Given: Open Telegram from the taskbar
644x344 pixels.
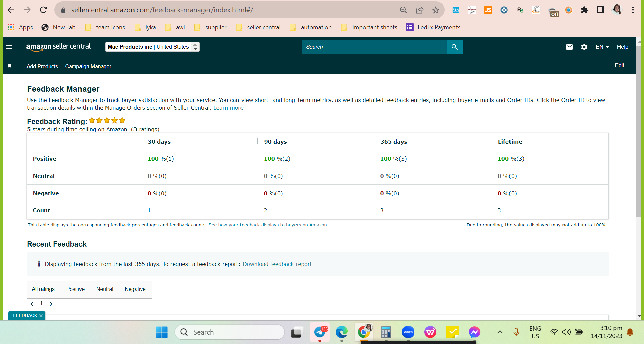Looking at the screenshot, I should click(320, 332).
